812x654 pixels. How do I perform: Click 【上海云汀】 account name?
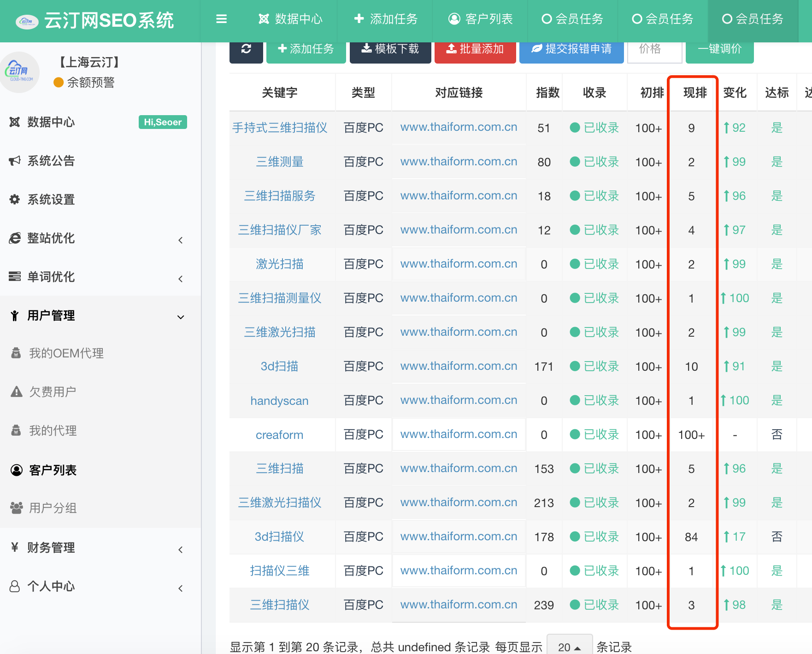[89, 62]
